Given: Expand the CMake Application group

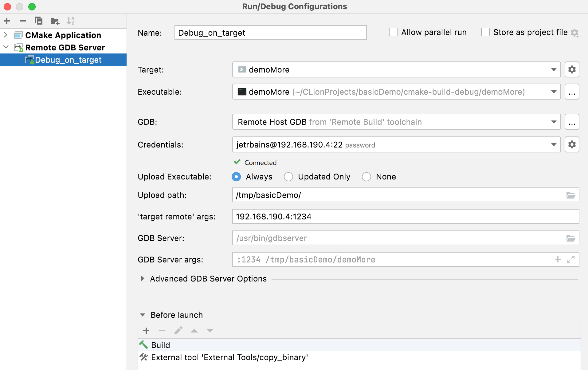Looking at the screenshot, I should click(x=6, y=35).
